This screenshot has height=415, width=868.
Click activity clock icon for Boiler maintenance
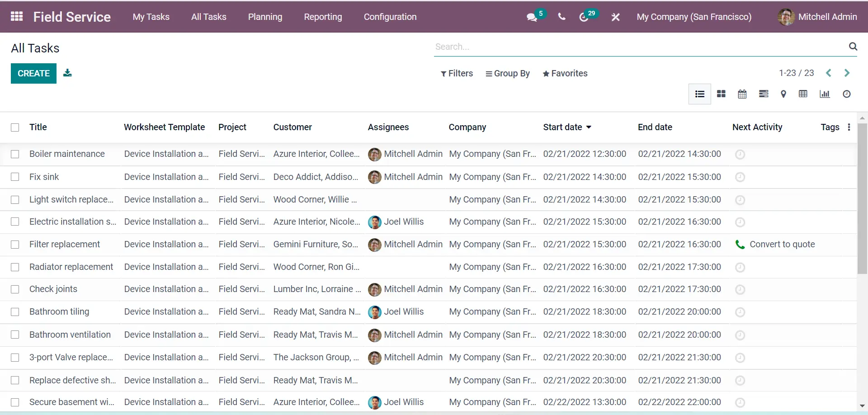click(740, 154)
